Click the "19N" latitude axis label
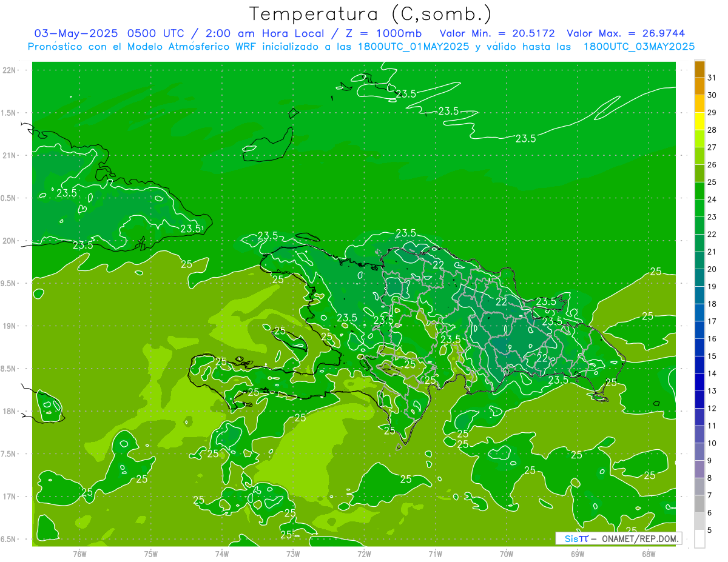 click(x=10, y=326)
